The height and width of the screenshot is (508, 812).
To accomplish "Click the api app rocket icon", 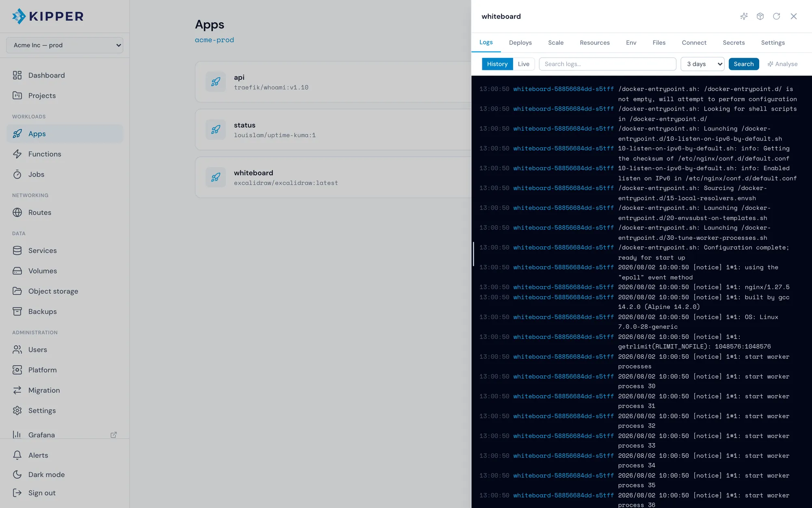I will point(216,82).
